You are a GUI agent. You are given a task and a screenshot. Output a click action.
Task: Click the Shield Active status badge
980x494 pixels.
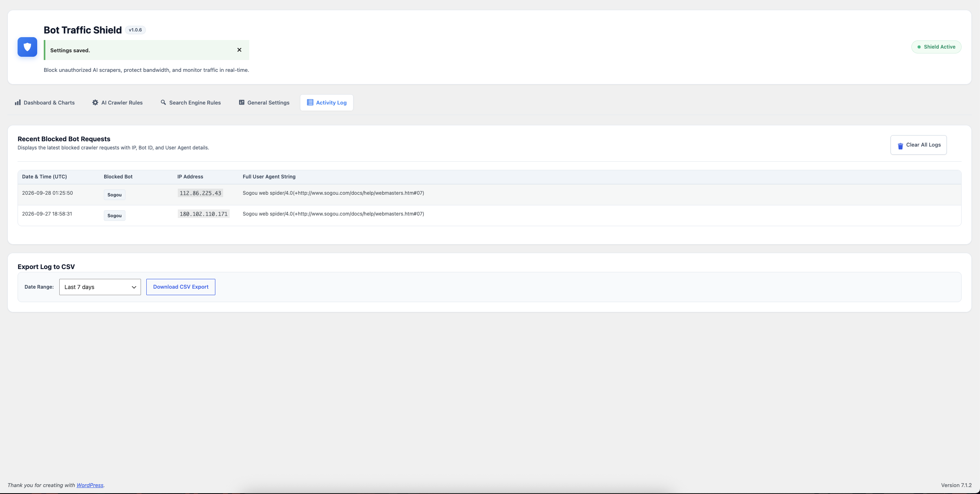tap(936, 47)
